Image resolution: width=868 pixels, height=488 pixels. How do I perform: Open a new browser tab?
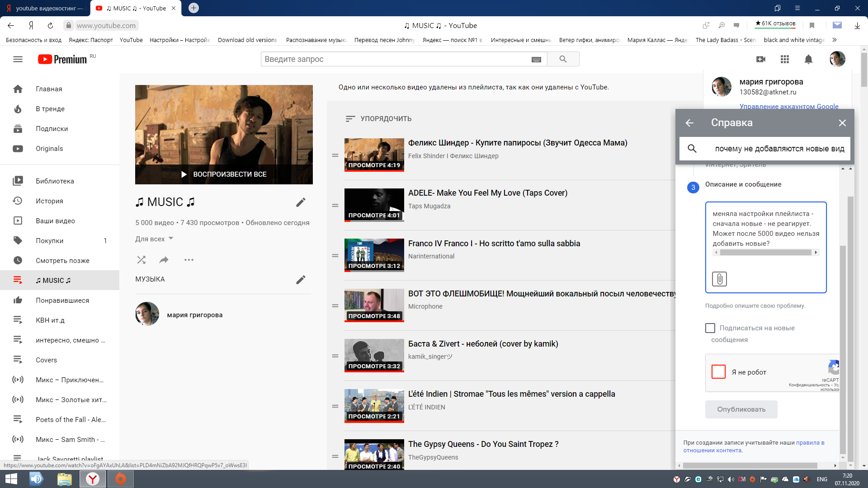pos(193,8)
